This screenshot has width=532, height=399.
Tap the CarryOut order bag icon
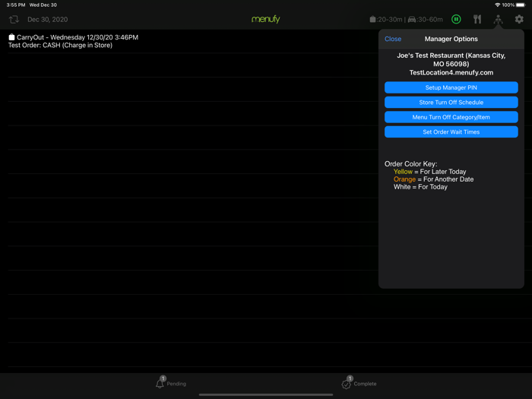click(x=11, y=37)
